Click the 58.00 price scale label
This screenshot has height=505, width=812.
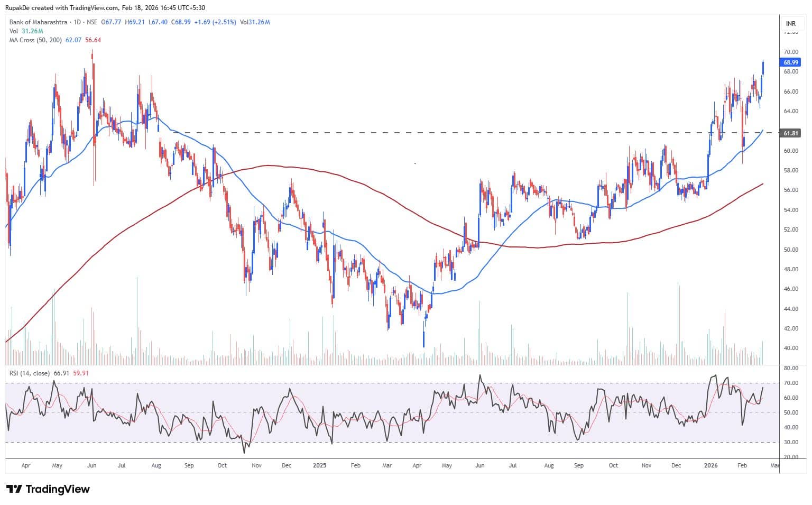pyautogui.click(x=791, y=170)
